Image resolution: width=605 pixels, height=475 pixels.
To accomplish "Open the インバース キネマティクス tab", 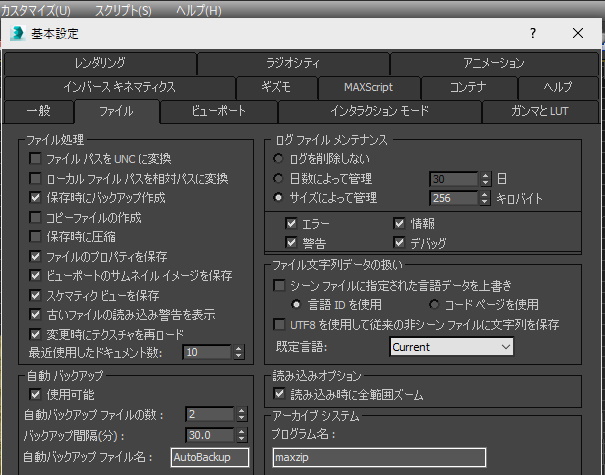I will [120, 87].
